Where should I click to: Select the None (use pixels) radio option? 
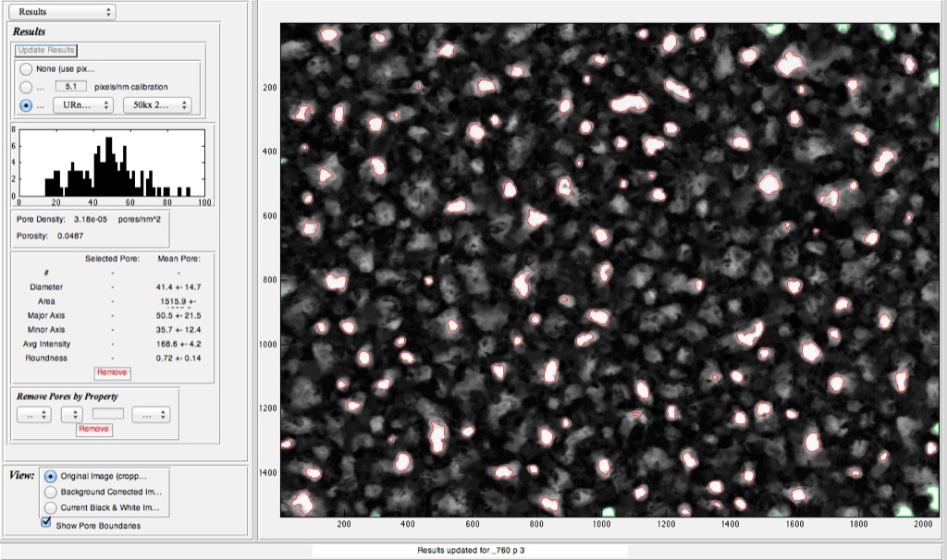[x=26, y=68]
